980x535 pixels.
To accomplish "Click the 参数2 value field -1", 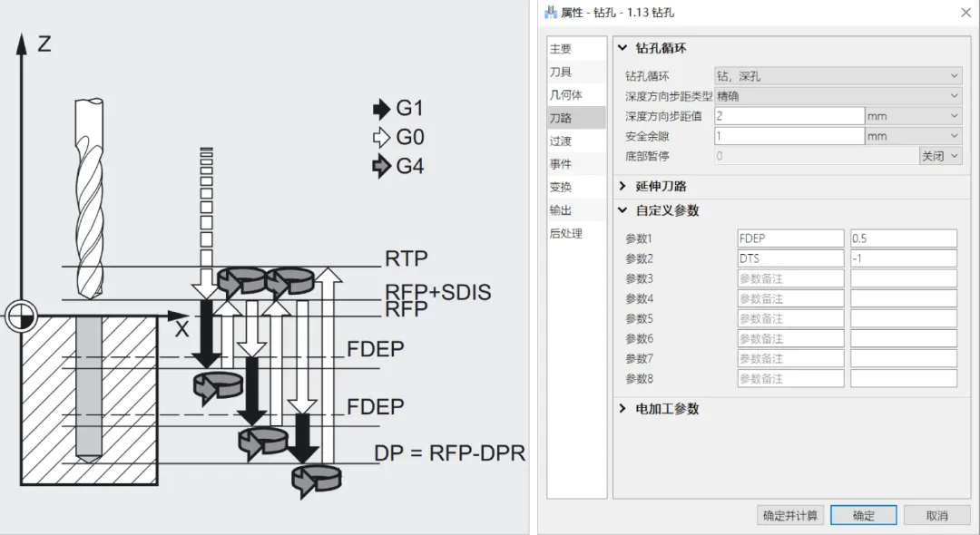I will 904,258.
